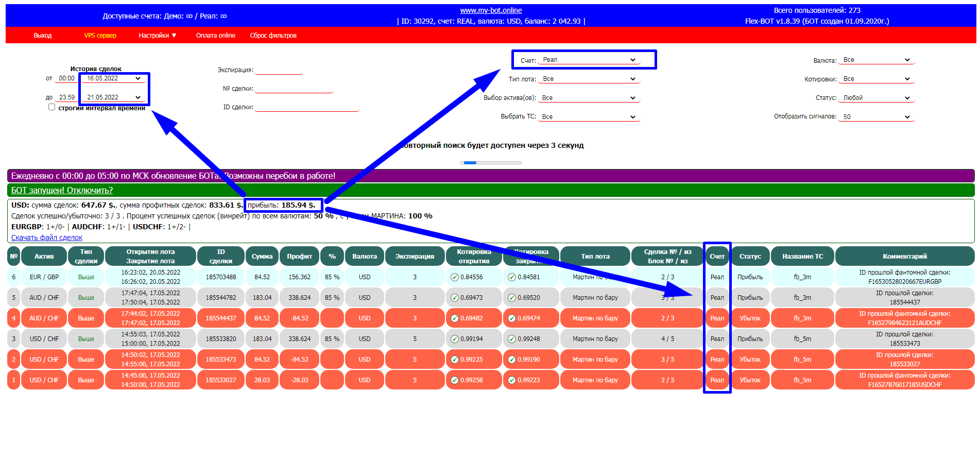This screenshot has height=458, width=980.
Task: Open the Выбрать ТС dropdown
Action: coord(589,117)
